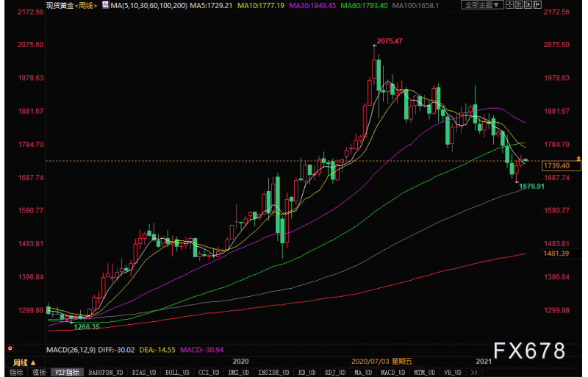Click the crosshair cursor icon at top right
Viewport: 588px width, 377px height.
click(509, 5)
